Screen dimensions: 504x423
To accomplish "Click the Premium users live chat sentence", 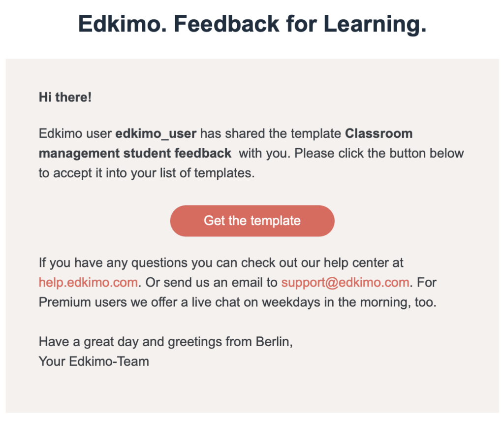I will [238, 302].
